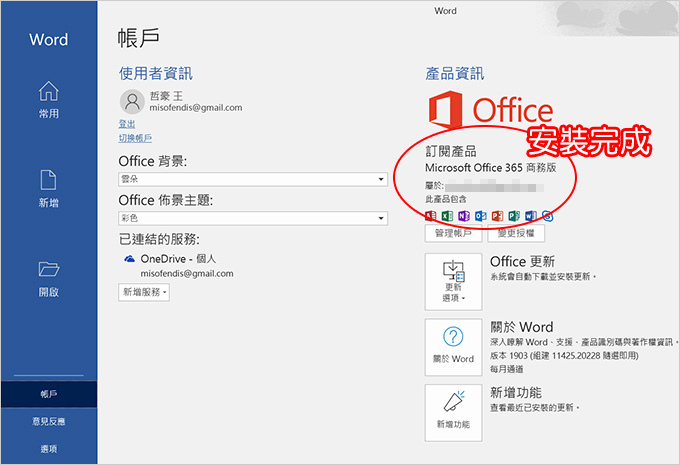Click the version 1903 build text
The width and height of the screenshot is (680, 465).
tap(564, 356)
